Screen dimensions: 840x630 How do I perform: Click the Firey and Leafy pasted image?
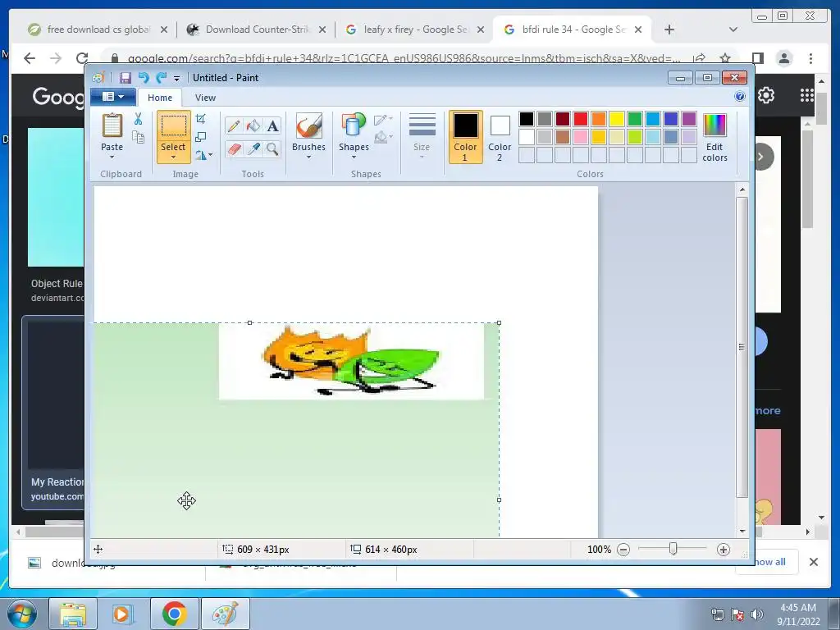click(351, 361)
